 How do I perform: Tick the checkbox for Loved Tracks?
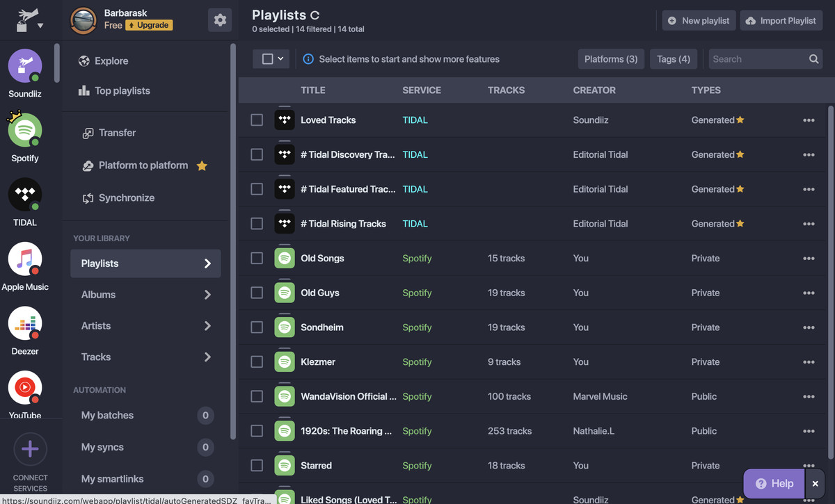click(257, 120)
